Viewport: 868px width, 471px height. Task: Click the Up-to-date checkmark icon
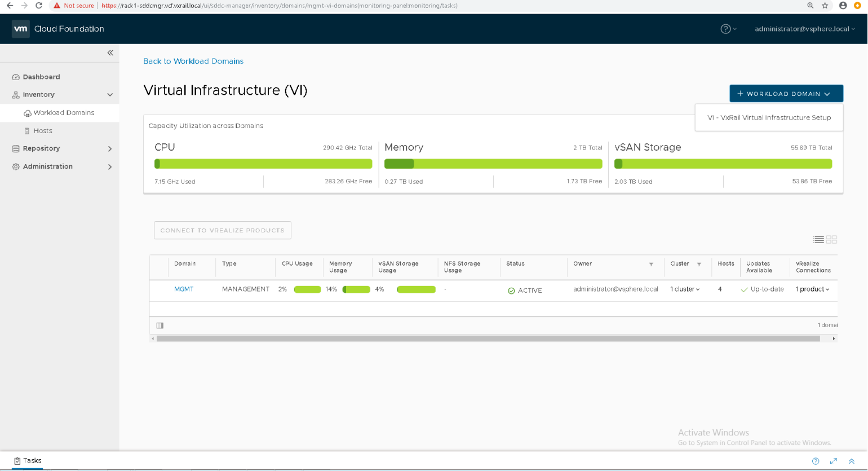pos(744,289)
